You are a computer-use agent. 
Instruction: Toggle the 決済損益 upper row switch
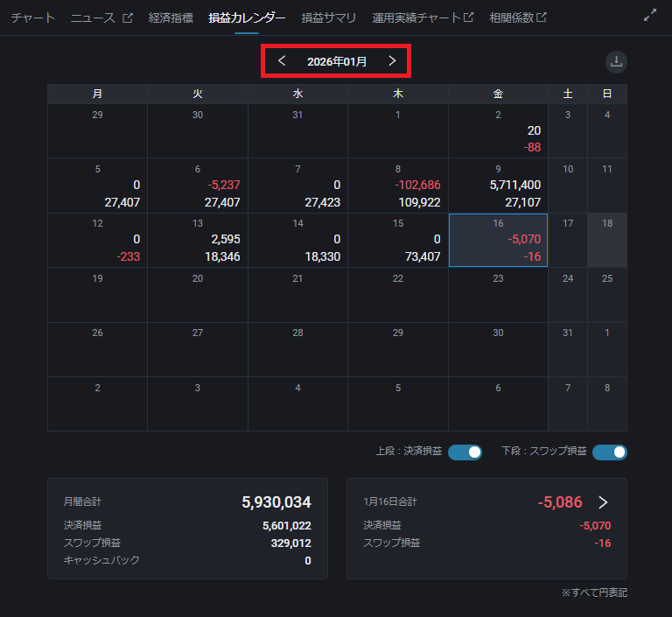click(x=465, y=452)
